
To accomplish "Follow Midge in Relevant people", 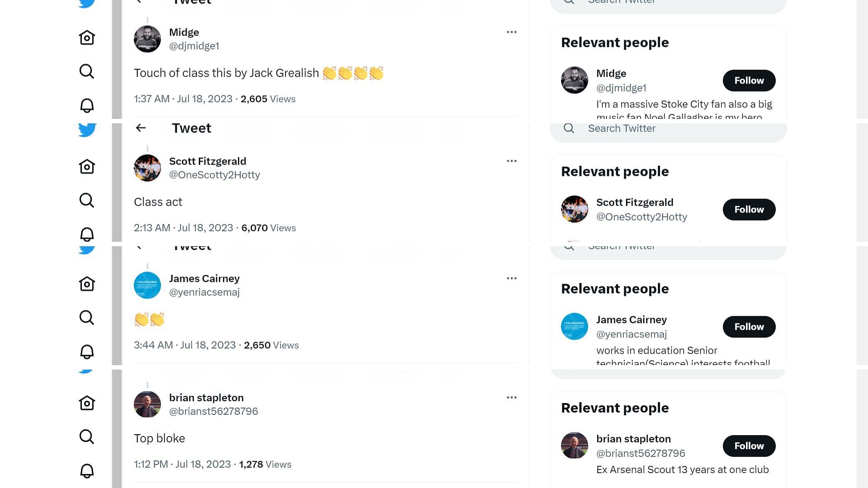I will coord(749,80).
